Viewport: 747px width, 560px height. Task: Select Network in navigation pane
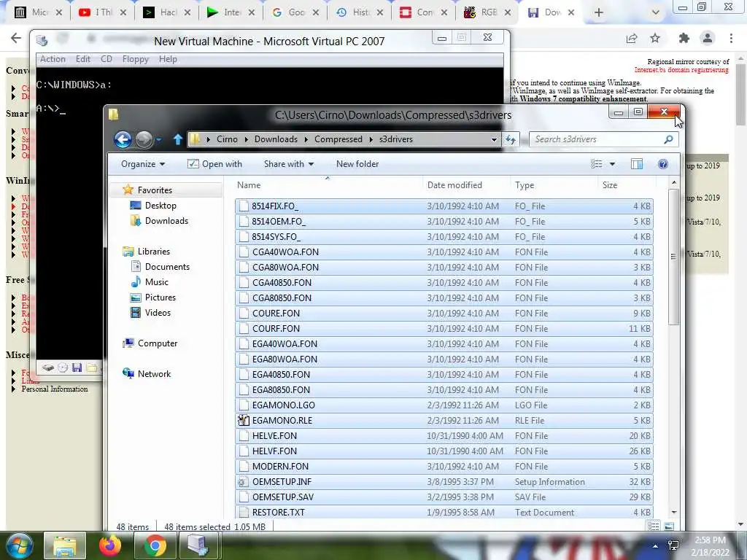tap(154, 374)
